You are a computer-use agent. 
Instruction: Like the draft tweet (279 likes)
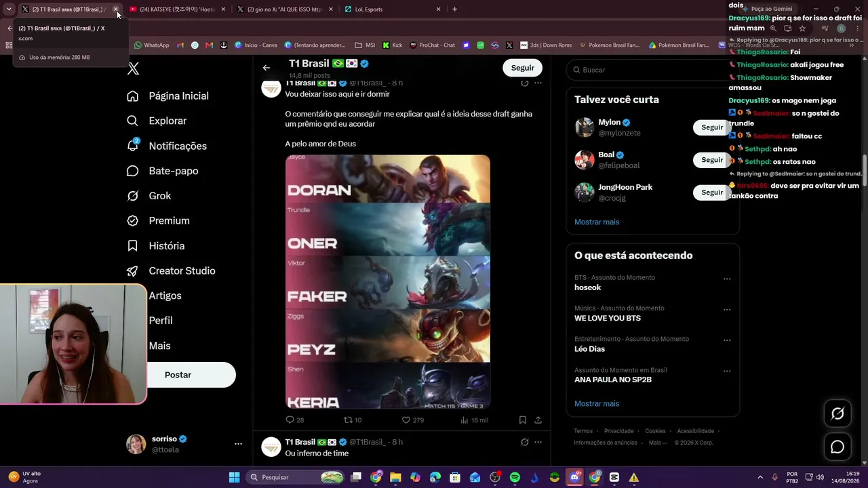tap(413, 420)
